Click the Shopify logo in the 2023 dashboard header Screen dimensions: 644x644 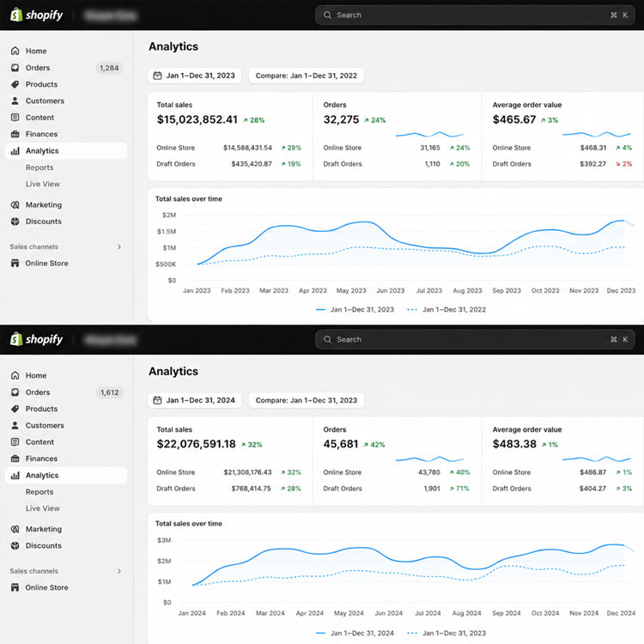click(37, 15)
